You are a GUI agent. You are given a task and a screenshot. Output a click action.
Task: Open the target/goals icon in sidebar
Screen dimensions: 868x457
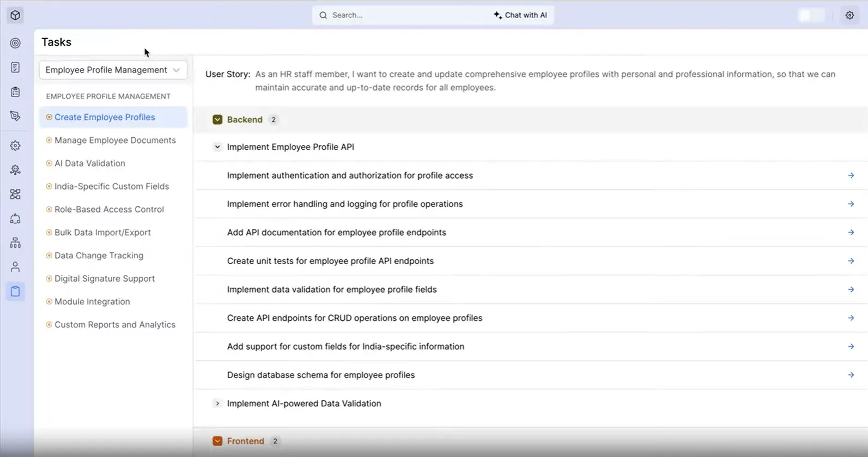15,43
